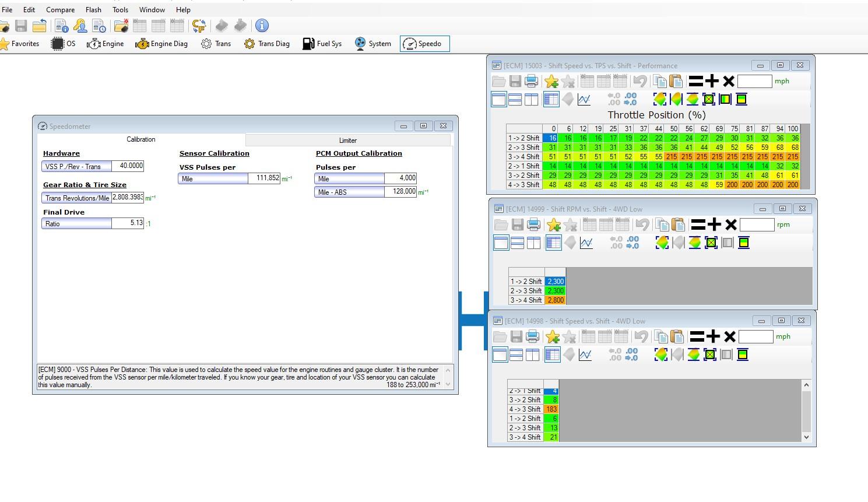This screenshot has width=868, height=502.
Task: Open the Flash menu
Action: pos(93,10)
